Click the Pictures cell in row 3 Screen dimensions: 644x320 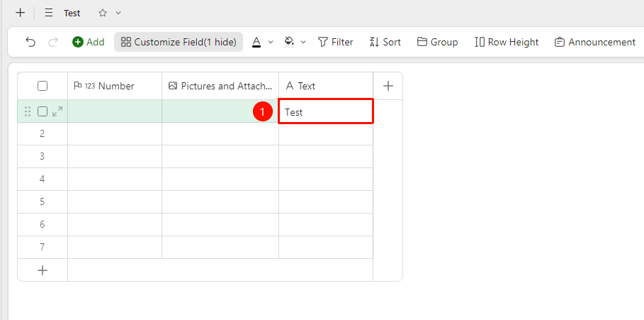(220, 156)
